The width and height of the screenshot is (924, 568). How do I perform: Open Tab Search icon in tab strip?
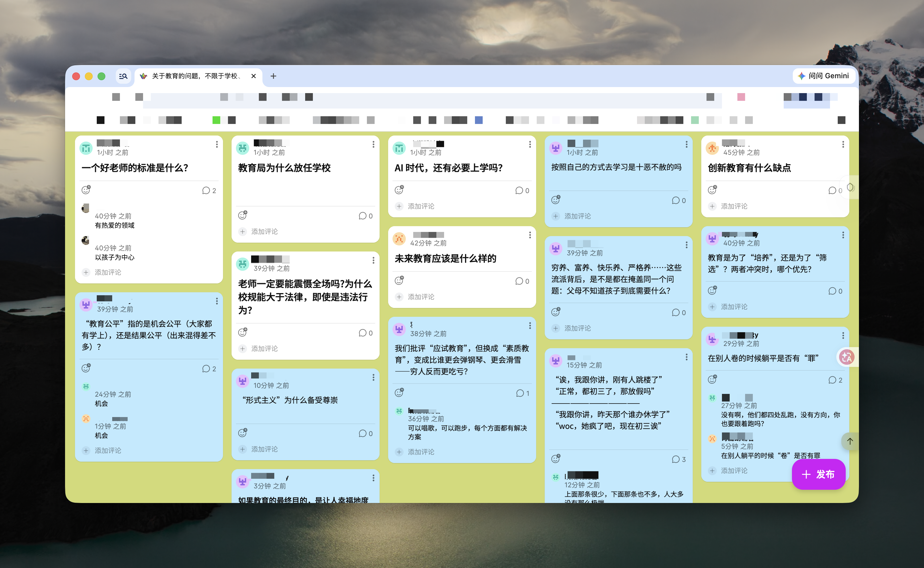tap(123, 76)
